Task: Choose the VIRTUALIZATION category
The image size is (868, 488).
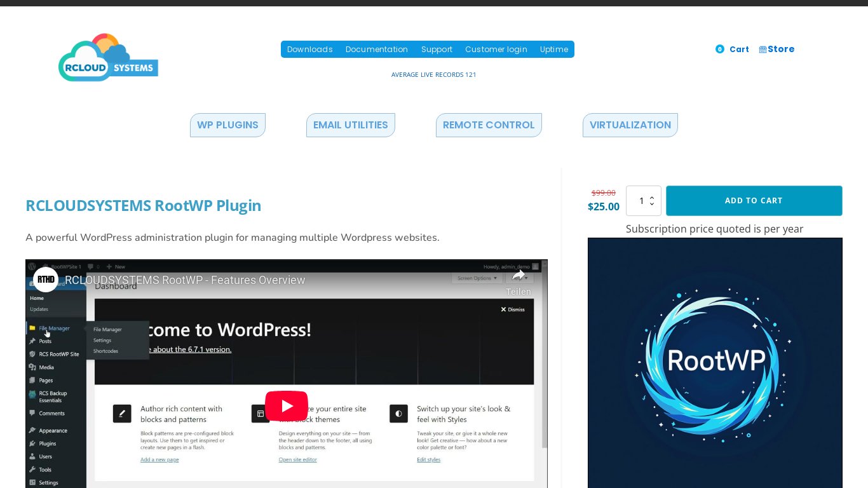Action: pyautogui.click(x=630, y=125)
